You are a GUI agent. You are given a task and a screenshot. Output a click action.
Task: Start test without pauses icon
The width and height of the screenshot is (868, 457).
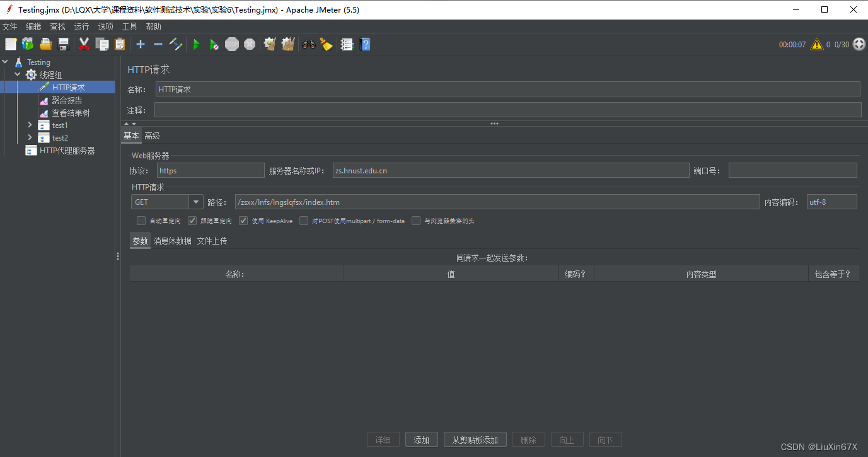coord(214,44)
